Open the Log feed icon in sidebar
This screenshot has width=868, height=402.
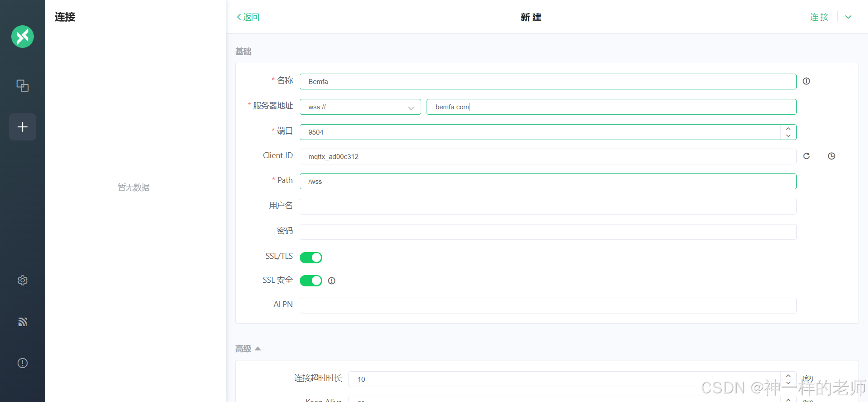click(23, 322)
